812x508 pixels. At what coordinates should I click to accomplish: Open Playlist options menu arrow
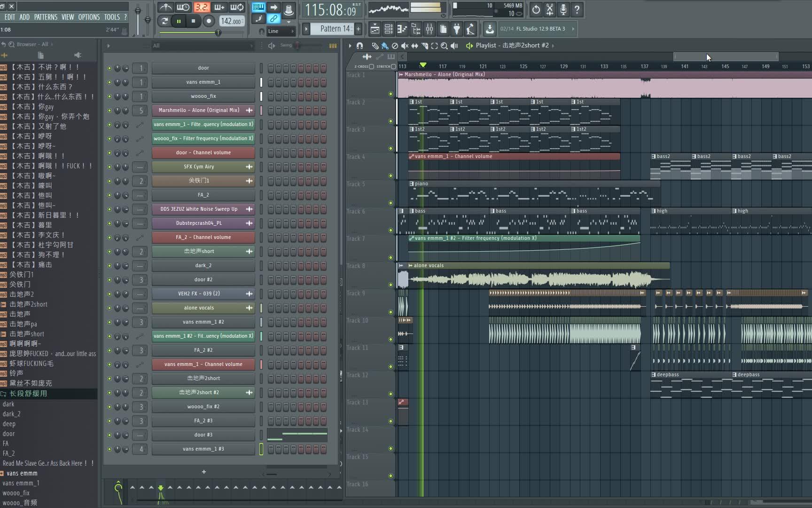pos(350,46)
